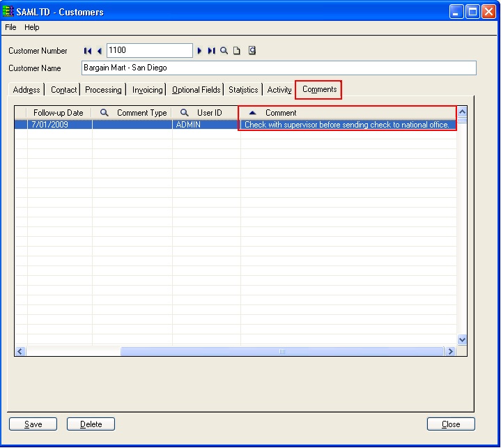Click the horizontal scrollbar thumb

tap(282, 352)
